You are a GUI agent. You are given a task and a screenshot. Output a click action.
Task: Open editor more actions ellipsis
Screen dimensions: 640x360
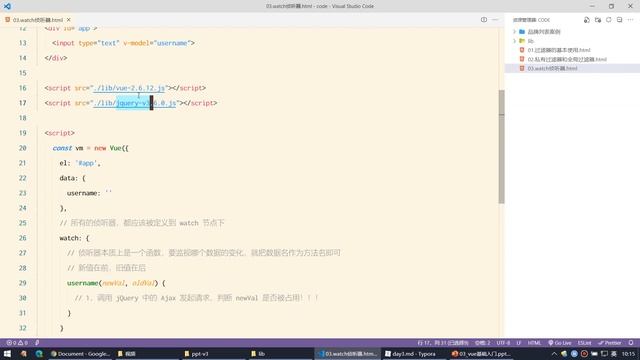pyautogui.click(x=495, y=20)
